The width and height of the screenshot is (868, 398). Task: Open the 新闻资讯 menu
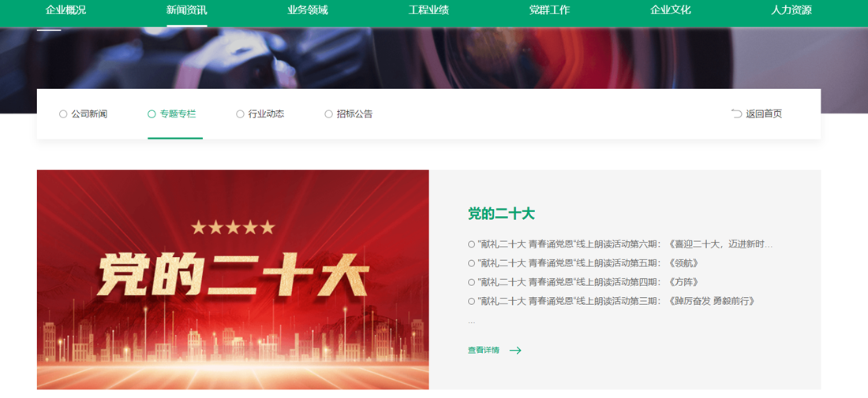pyautogui.click(x=186, y=10)
